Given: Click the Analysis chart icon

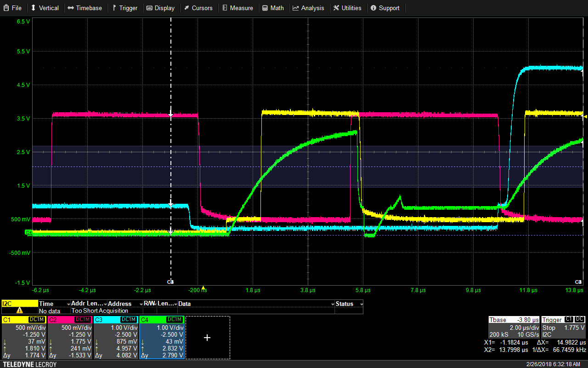Looking at the screenshot, I should click(296, 8).
